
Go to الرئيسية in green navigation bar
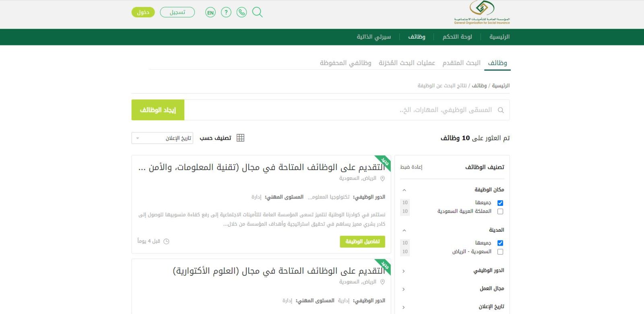[x=500, y=37]
